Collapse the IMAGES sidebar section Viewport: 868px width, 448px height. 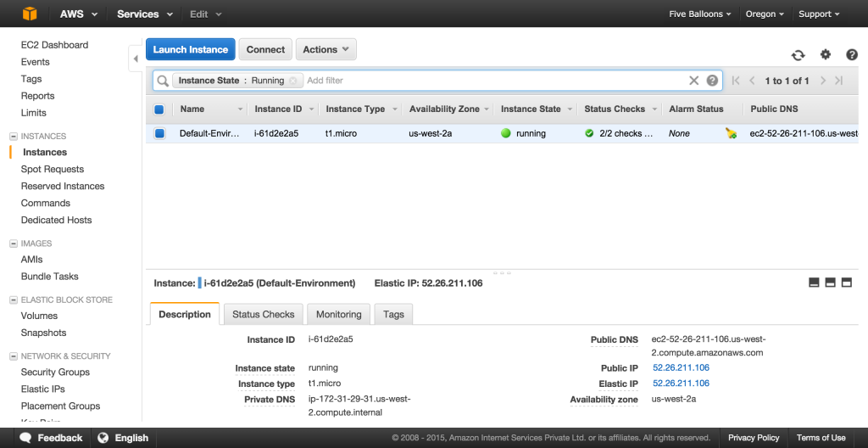(14, 244)
